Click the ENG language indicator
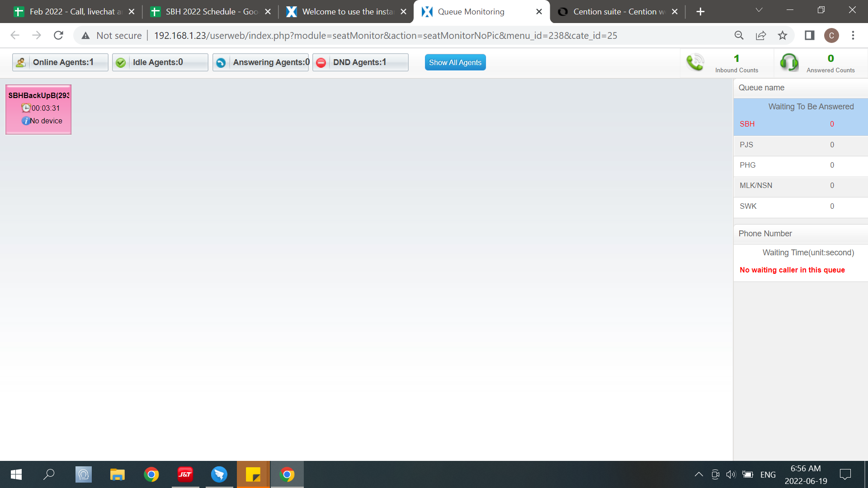868x488 pixels. point(768,474)
